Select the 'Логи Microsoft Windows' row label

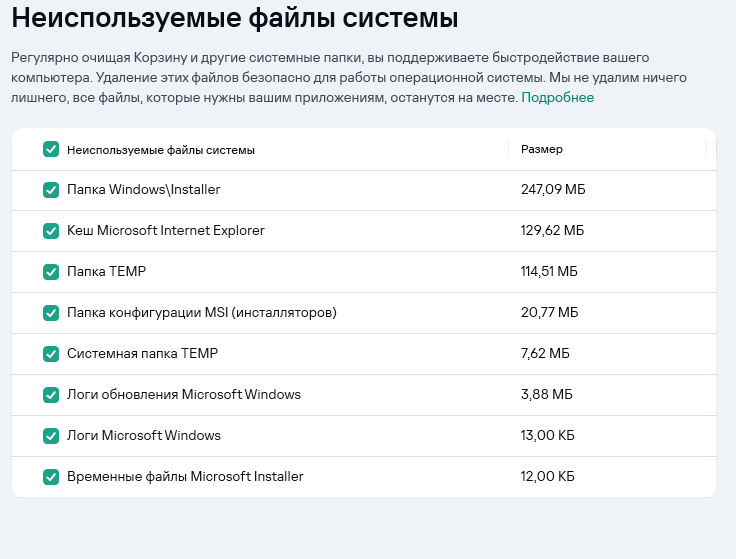[144, 436]
